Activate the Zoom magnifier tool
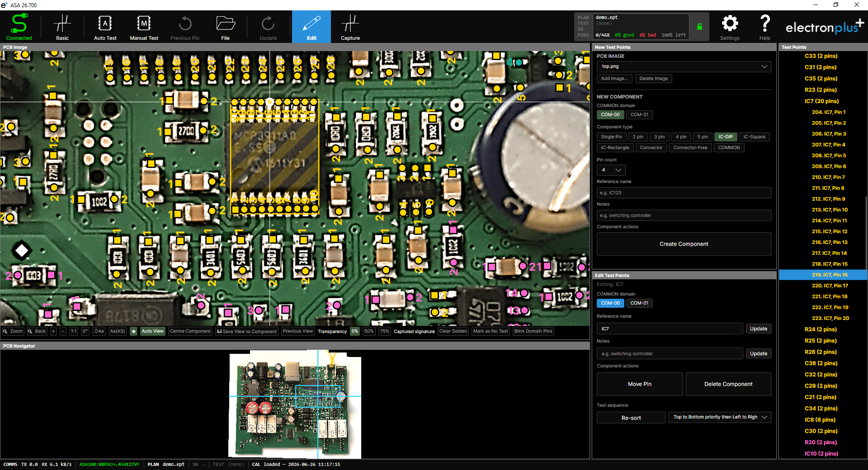The height and width of the screenshot is (470, 868). point(13,331)
